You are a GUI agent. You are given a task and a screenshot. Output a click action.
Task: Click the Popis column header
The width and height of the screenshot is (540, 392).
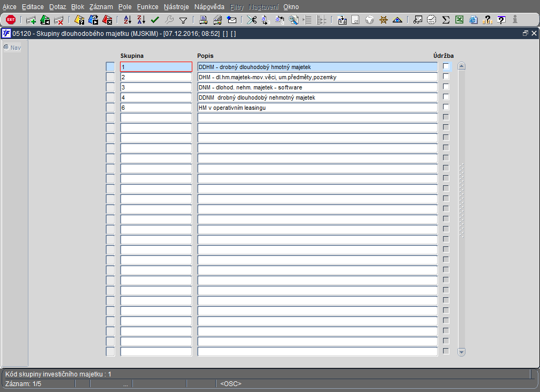coord(205,56)
